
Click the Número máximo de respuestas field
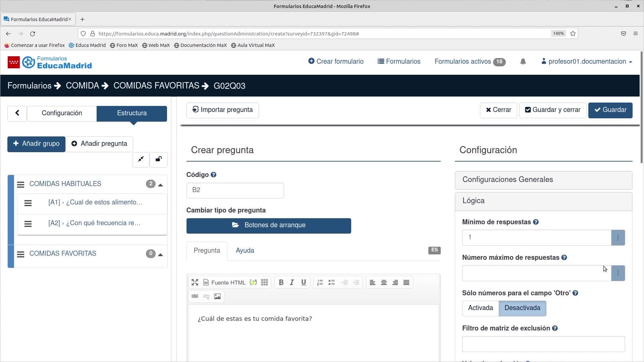pos(536,273)
